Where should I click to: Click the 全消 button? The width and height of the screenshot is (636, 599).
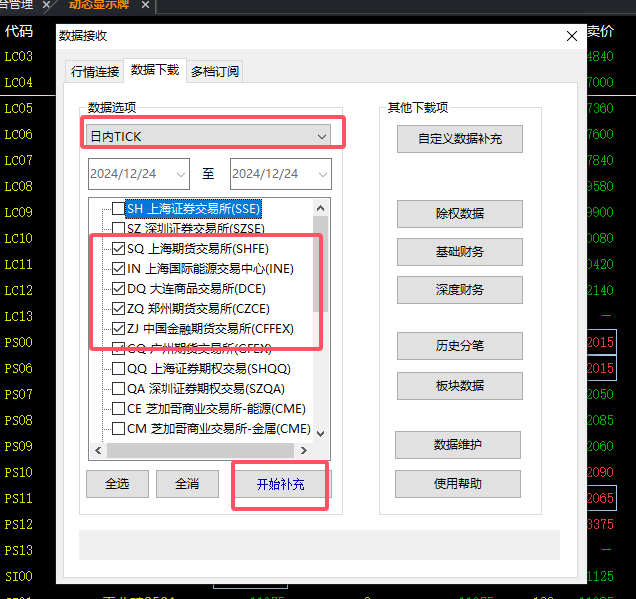coord(187,483)
